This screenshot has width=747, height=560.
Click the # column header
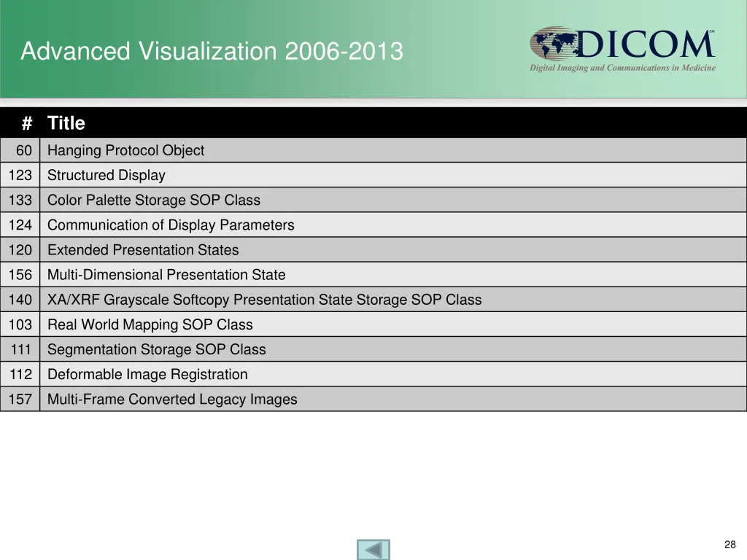[x=26, y=123]
